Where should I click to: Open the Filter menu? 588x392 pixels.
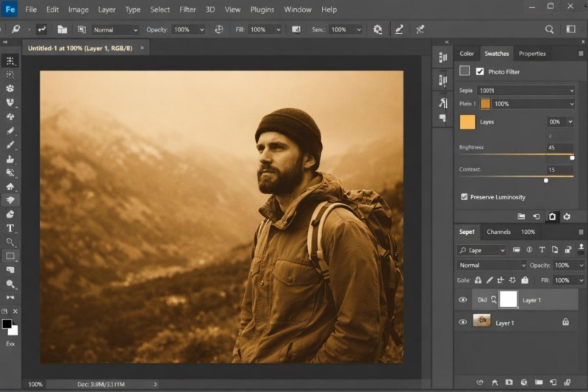pyautogui.click(x=187, y=10)
